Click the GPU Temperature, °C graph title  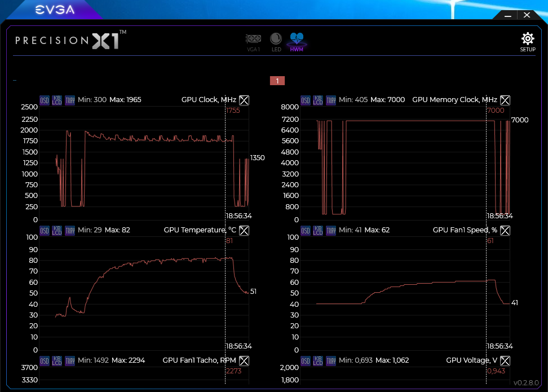tap(200, 230)
